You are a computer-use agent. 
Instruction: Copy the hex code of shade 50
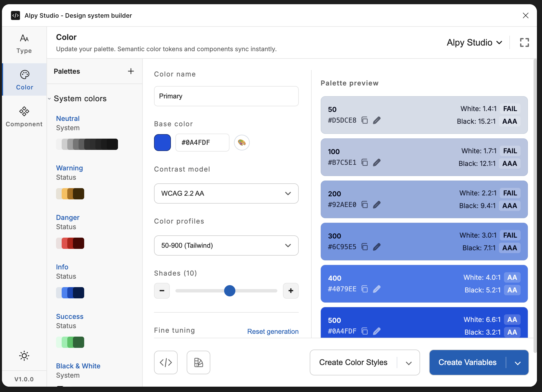pyautogui.click(x=365, y=120)
